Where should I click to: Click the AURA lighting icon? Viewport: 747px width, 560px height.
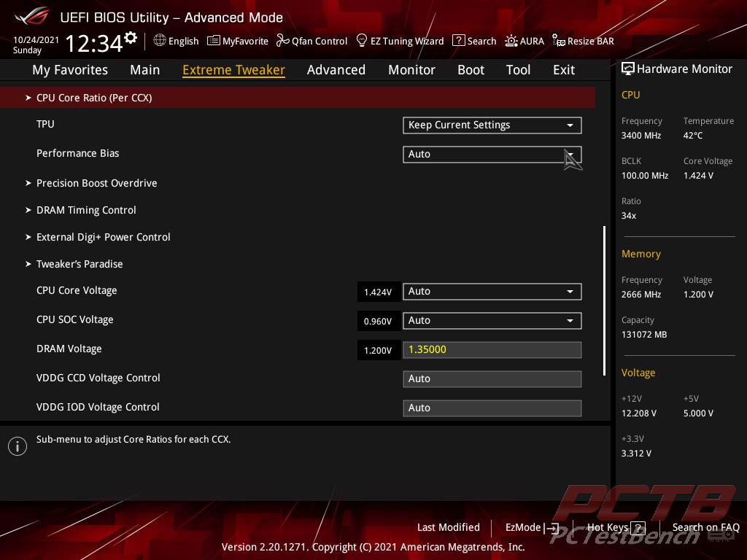tap(511, 41)
